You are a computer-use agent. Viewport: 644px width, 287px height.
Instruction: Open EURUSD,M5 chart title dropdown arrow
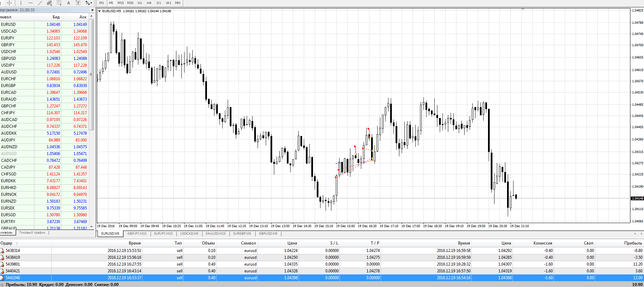(99, 11)
